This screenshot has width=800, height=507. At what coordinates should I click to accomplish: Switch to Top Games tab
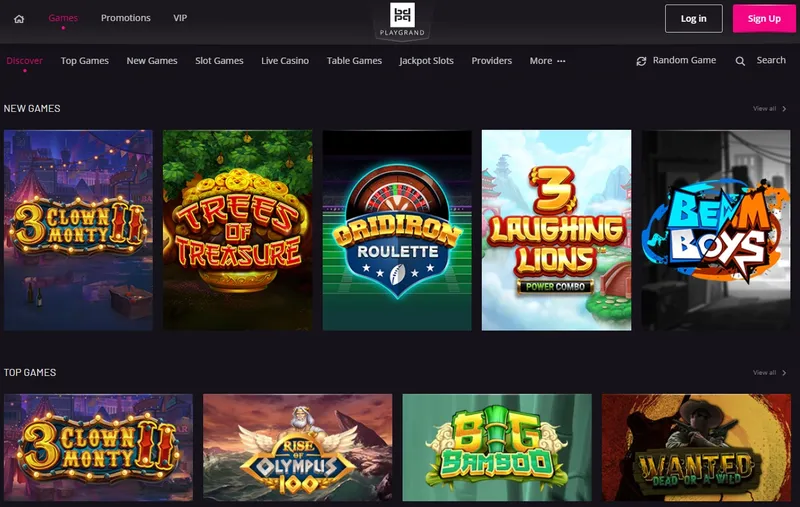point(85,61)
